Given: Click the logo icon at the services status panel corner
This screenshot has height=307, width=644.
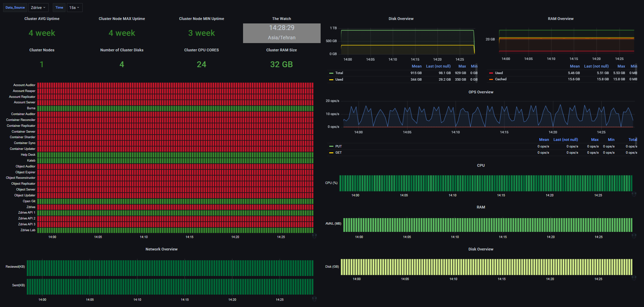Looking at the screenshot, I should point(314,236).
